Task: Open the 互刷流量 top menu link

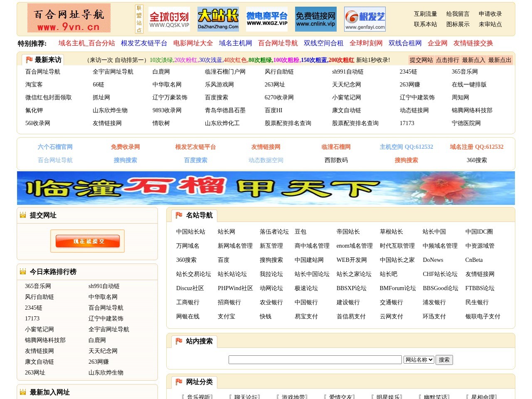Action: point(425,14)
